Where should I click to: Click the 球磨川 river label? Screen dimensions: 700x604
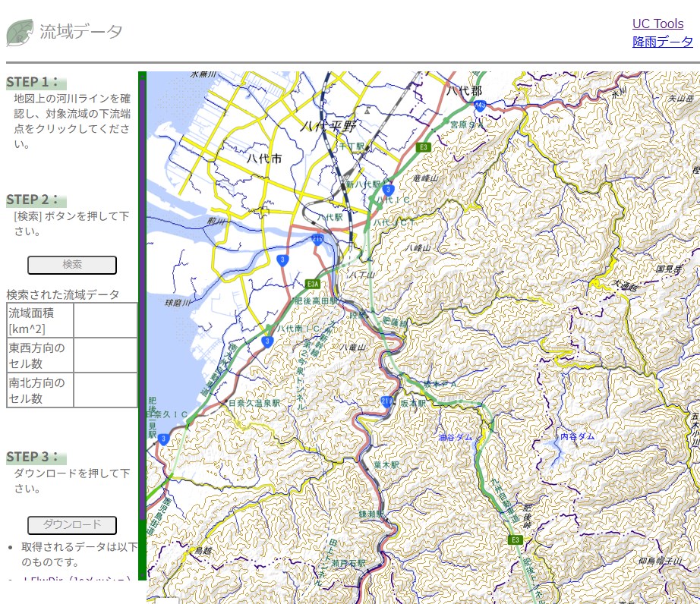pyautogui.click(x=177, y=303)
